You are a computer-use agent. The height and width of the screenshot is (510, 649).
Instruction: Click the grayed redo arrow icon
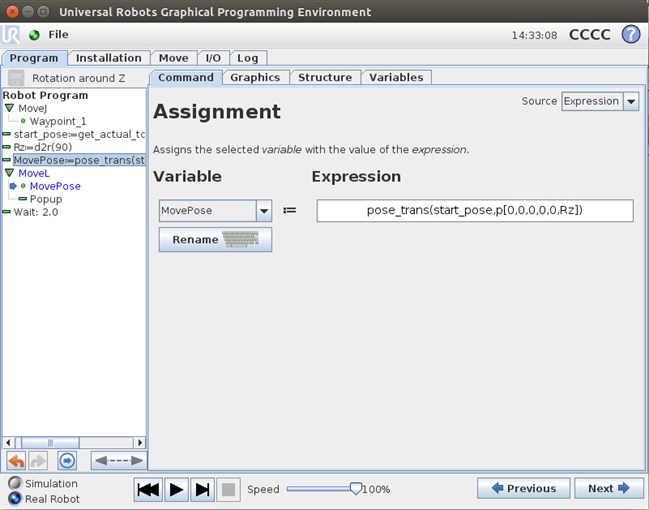38,460
